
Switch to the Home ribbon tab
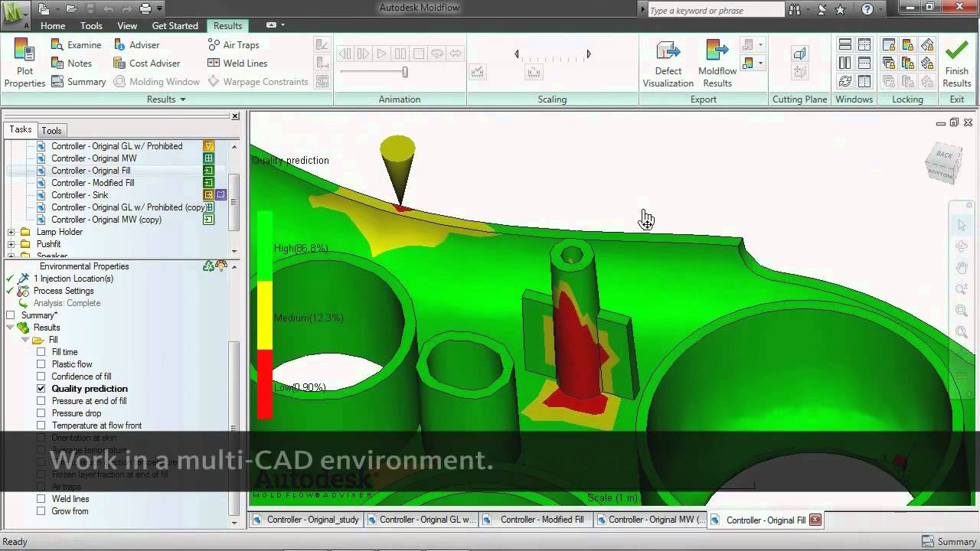[53, 25]
